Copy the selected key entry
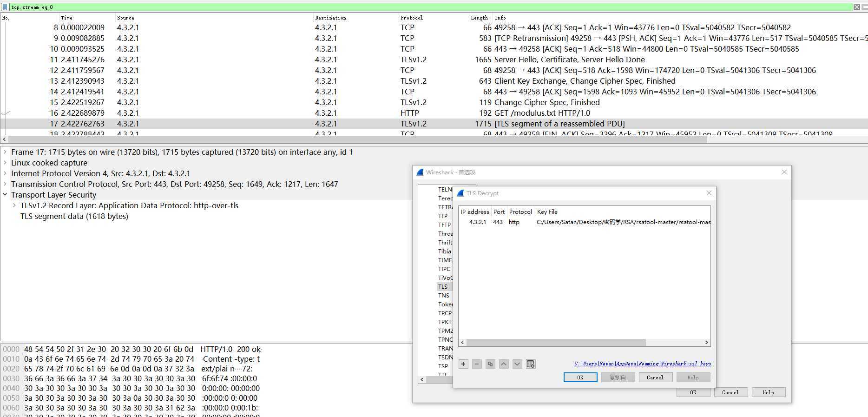The height and width of the screenshot is (417, 868). pyautogui.click(x=490, y=364)
